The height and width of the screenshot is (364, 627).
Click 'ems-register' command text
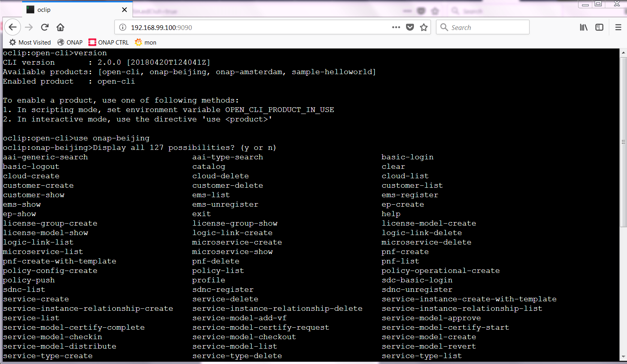[410, 195]
